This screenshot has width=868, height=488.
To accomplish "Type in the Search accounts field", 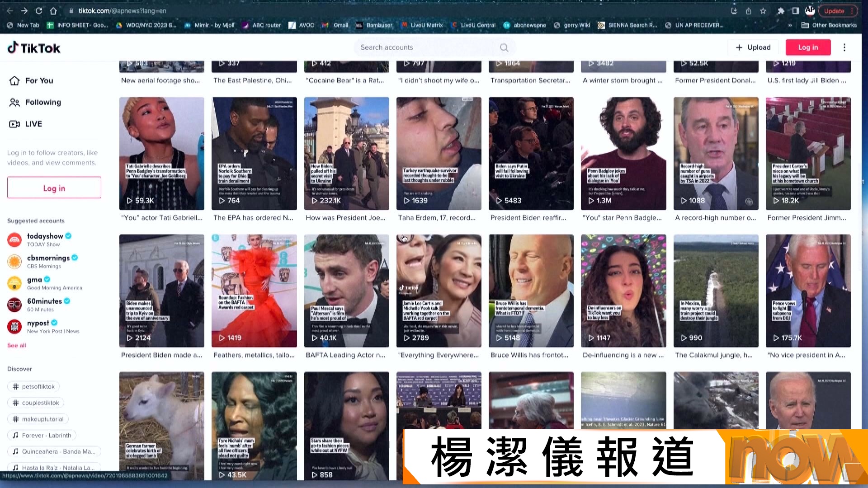I will click(x=423, y=47).
